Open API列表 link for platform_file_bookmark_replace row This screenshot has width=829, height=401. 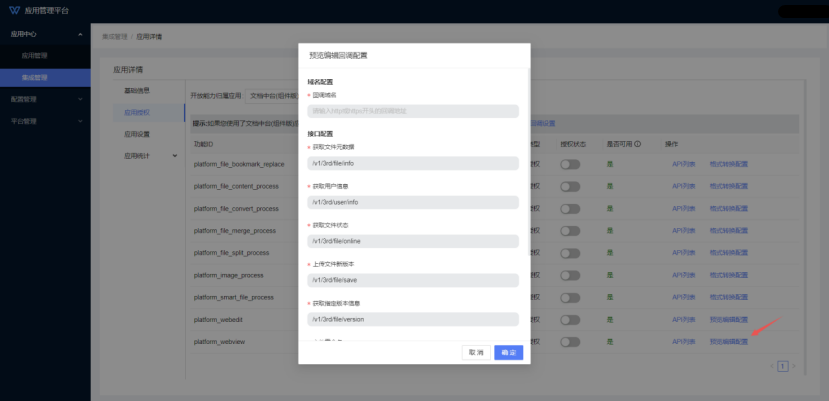(684, 163)
